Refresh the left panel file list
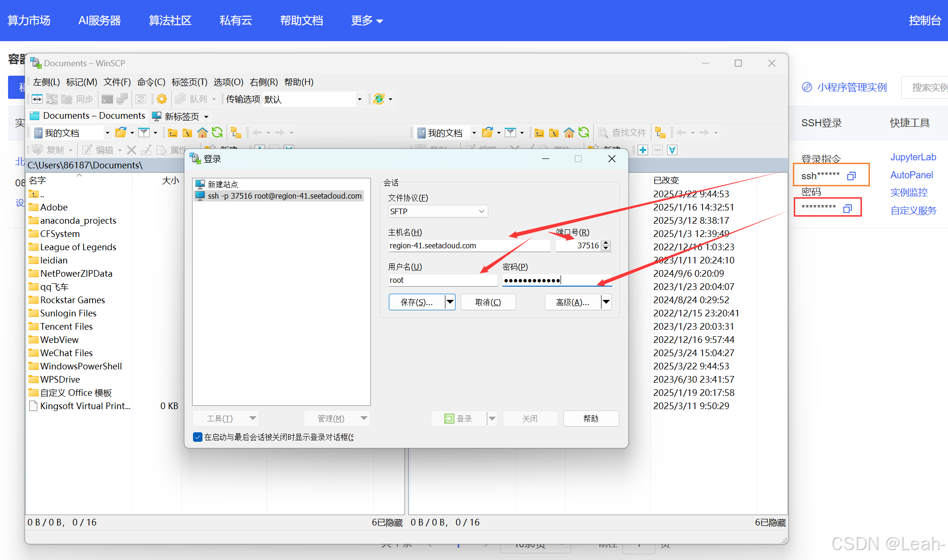This screenshot has height=560, width=948. pos(217,133)
